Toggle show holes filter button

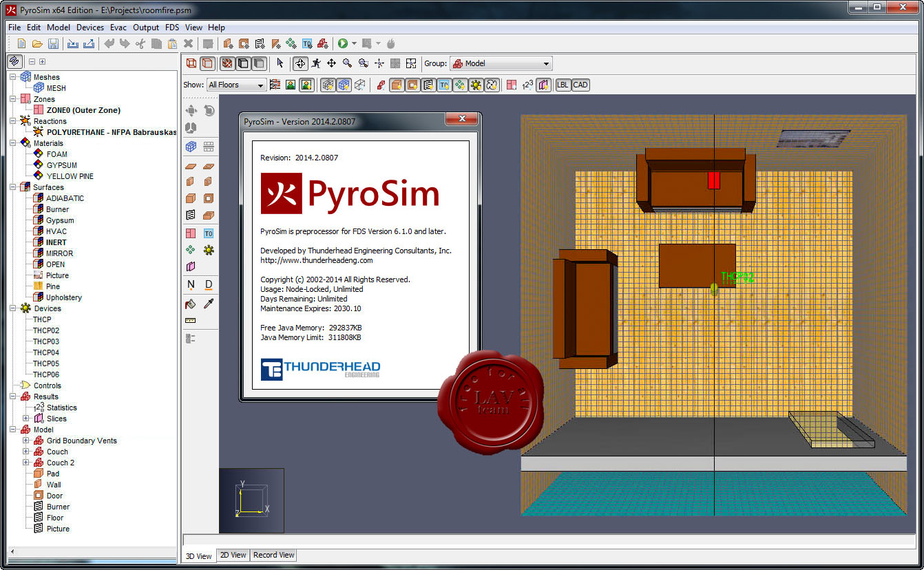click(413, 85)
